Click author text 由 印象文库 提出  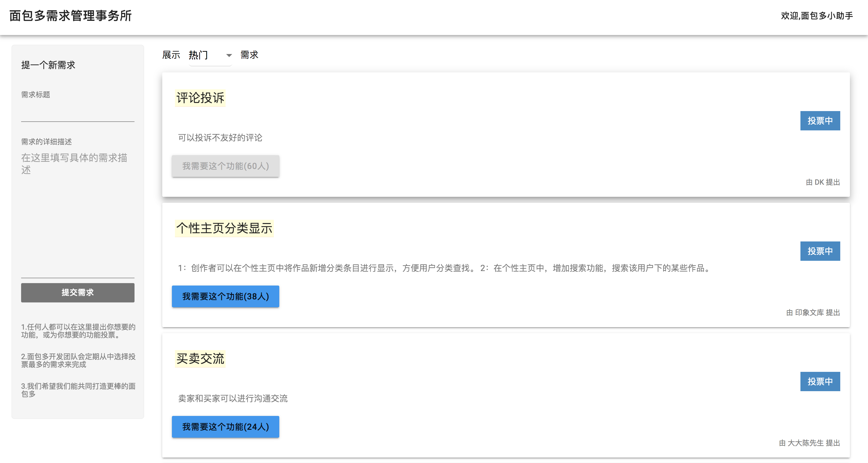(813, 313)
